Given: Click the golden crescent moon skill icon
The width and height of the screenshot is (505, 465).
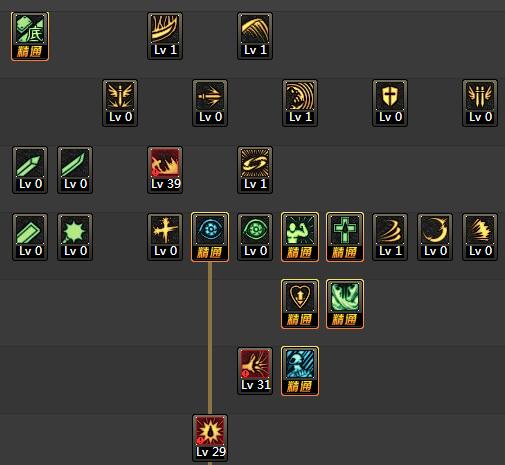Looking at the screenshot, I should [x=435, y=237].
